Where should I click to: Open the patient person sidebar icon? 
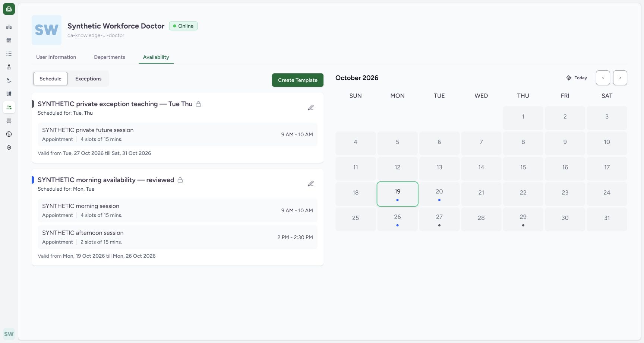click(x=9, y=67)
